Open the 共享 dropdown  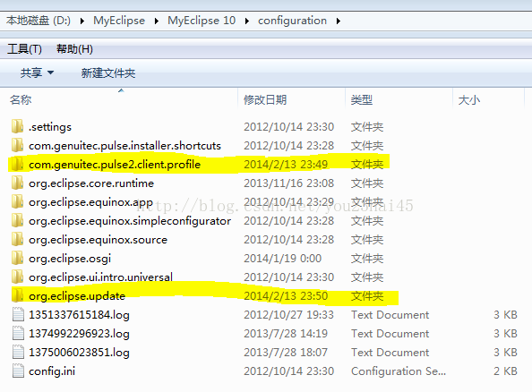[x=37, y=72]
